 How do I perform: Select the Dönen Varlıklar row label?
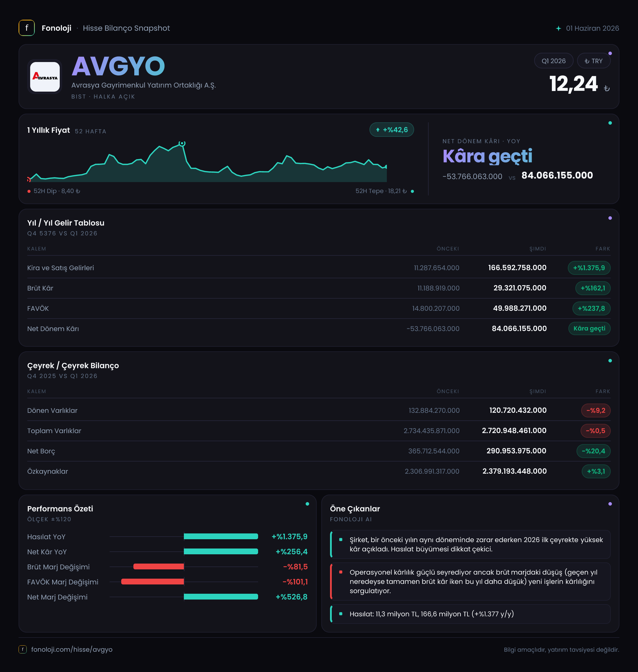coord(52,410)
